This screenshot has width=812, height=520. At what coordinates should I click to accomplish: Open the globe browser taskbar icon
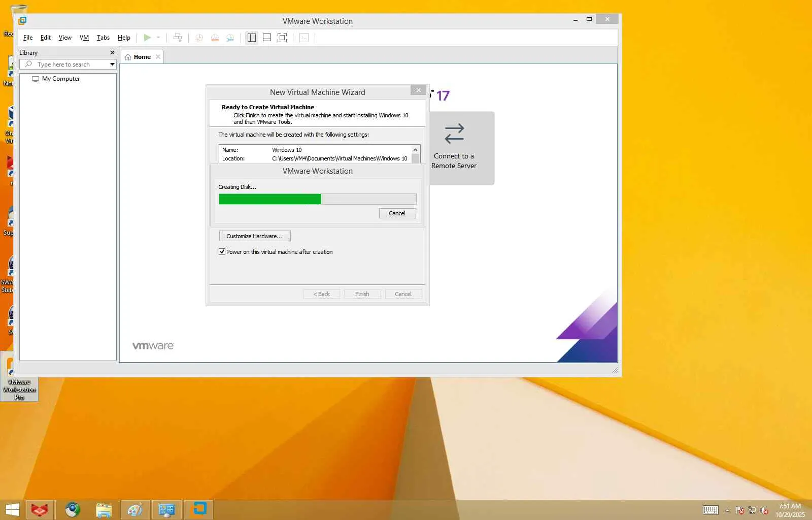(x=73, y=510)
